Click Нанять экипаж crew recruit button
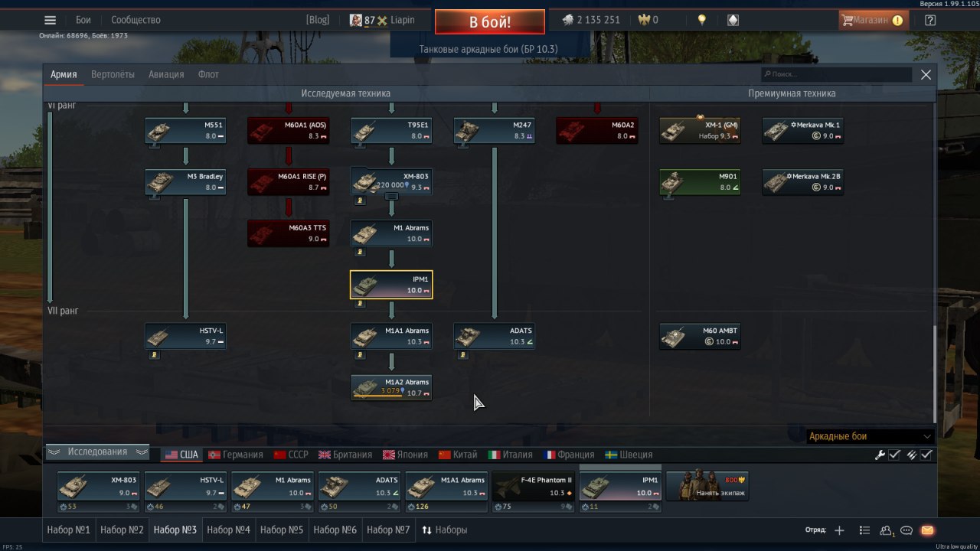The width and height of the screenshot is (980, 551). 707,486
